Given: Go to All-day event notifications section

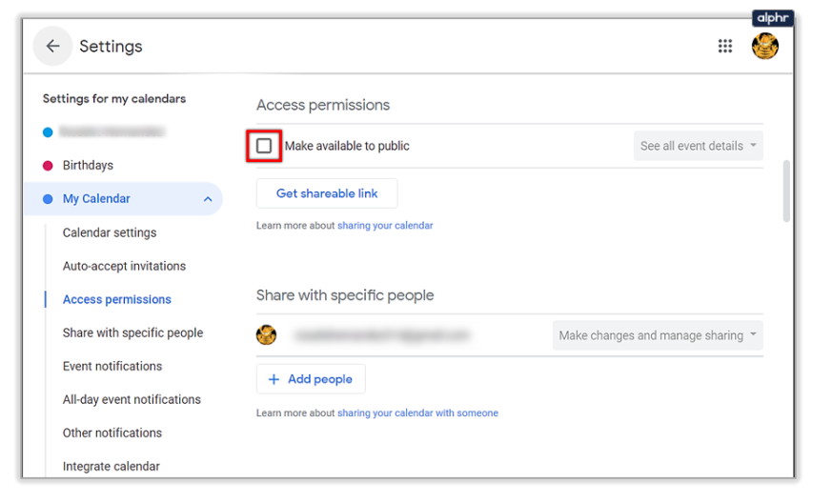Looking at the screenshot, I should point(132,399).
